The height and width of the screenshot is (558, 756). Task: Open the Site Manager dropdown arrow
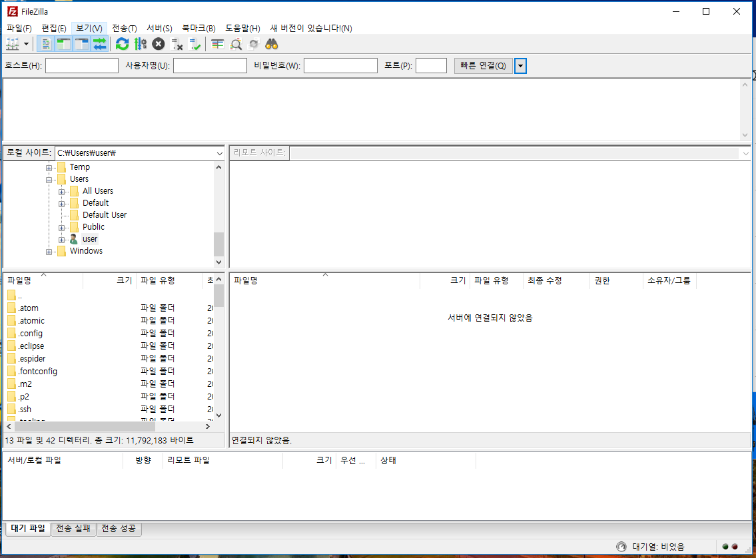[x=26, y=45]
